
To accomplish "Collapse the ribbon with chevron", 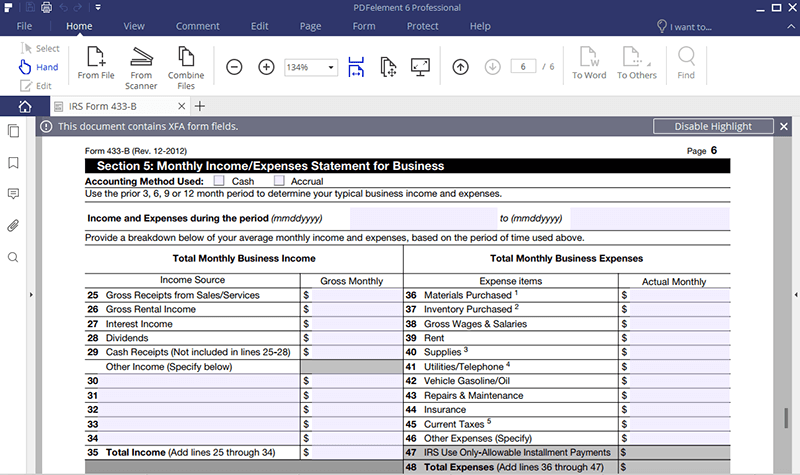I will point(791,27).
